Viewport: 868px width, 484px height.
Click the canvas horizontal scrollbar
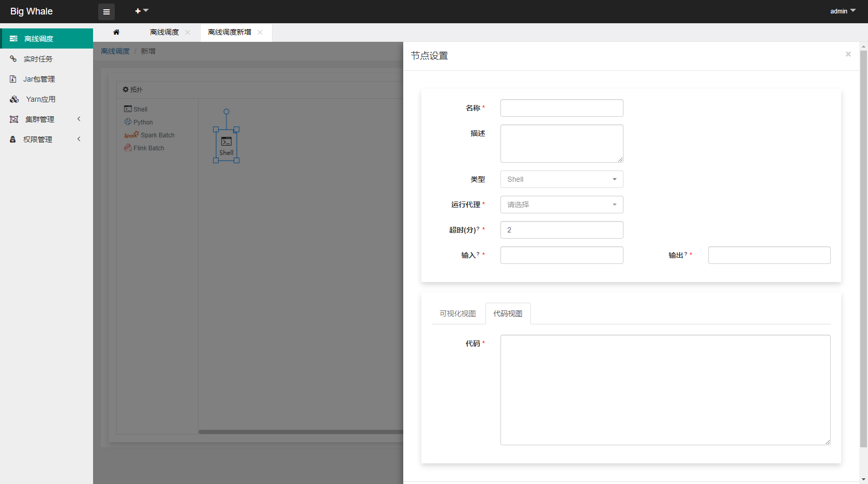301,432
